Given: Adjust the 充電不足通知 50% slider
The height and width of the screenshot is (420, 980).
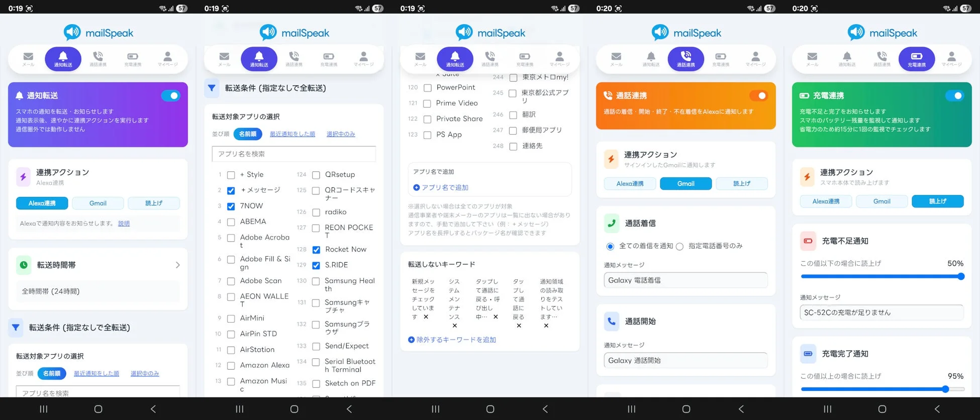Looking at the screenshot, I should click(882, 276).
